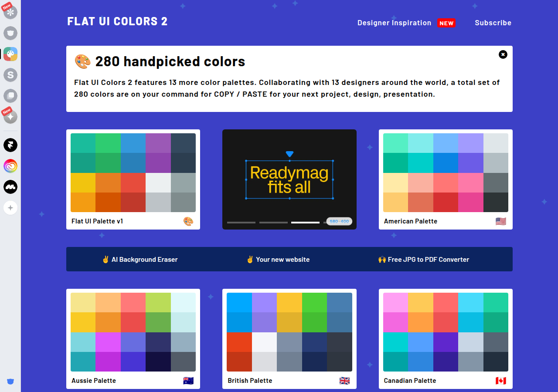Click small bear icon at sidebar bottom
This screenshot has height=392, width=558.
(10, 382)
